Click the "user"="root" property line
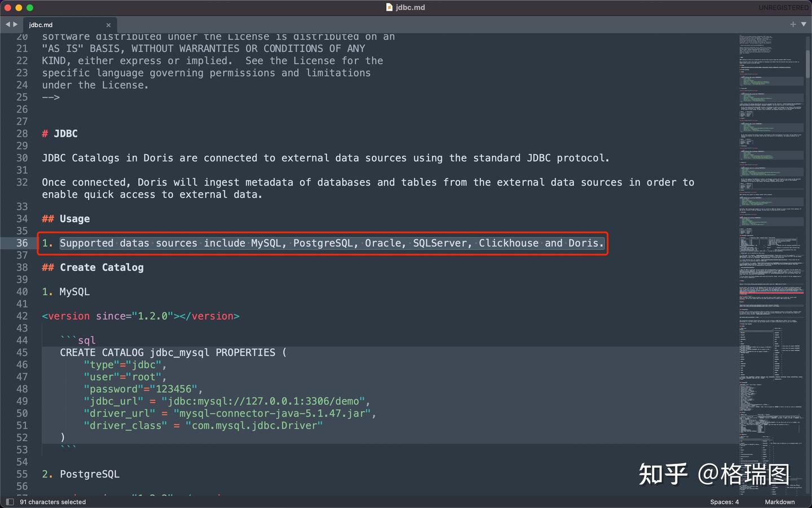This screenshot has width=812, height=508. 125,377
